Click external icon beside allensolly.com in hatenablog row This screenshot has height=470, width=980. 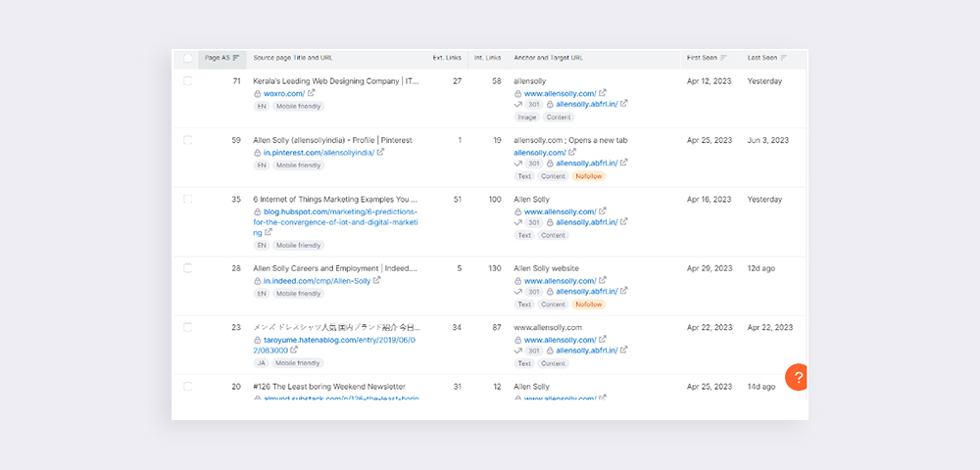point(603,340)
